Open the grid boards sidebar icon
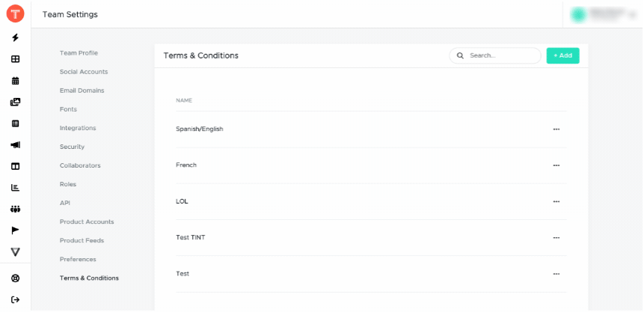Screen dimensions: 644x312 [x=15, y=59]
